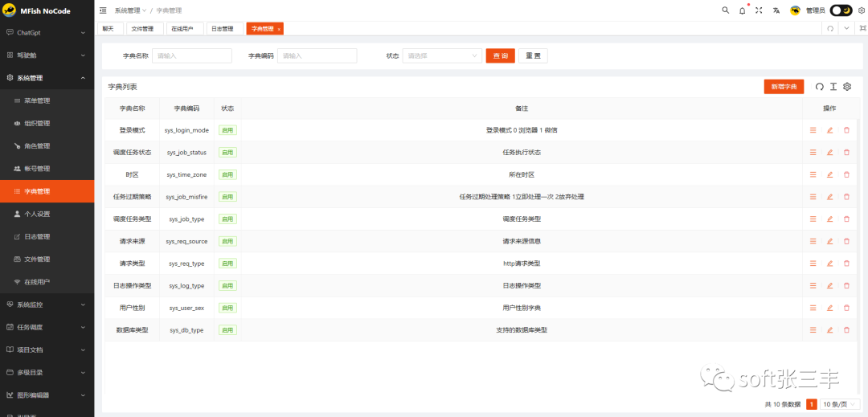Click the MFish NoCode logo

pos(37,10)
